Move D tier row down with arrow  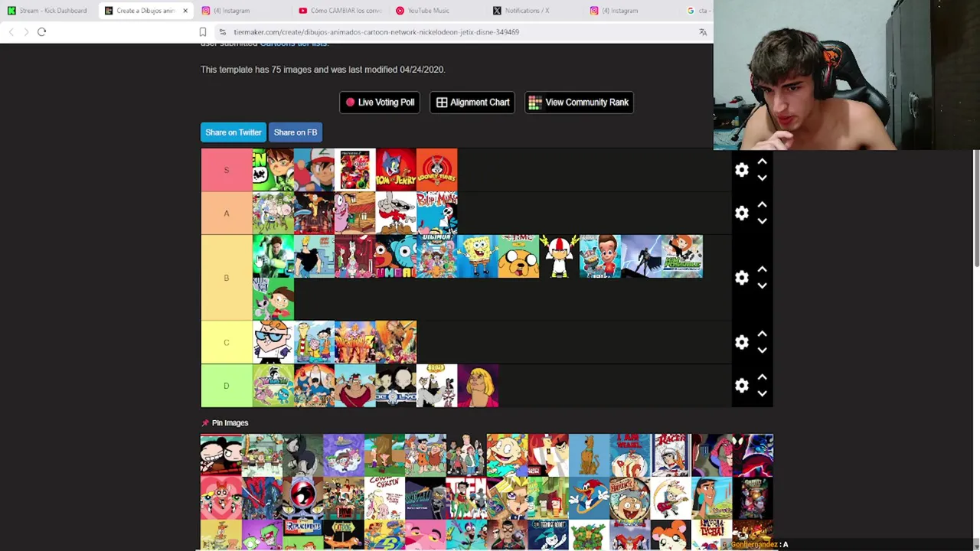(762, 393)
